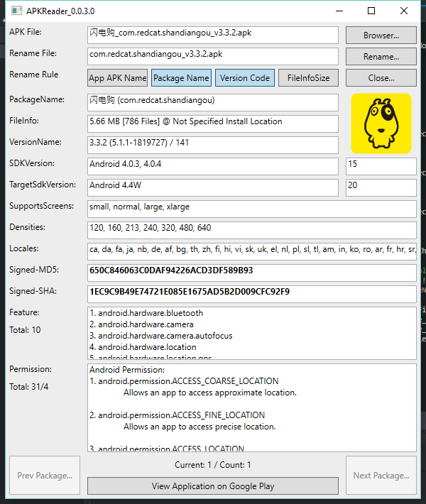This screenshot has width=426, height=504.
Task: Toggle the Version Code rename rule
Action: point(244,78)
